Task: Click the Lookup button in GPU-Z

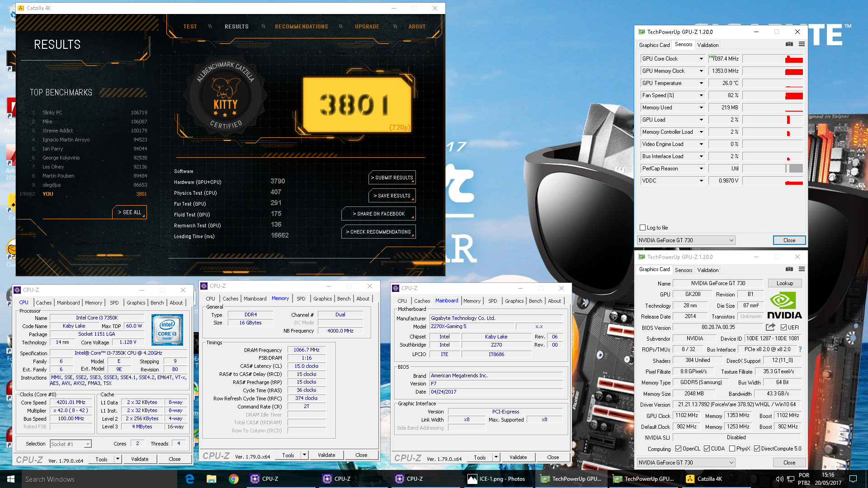Action: click(x=785, y=283)
